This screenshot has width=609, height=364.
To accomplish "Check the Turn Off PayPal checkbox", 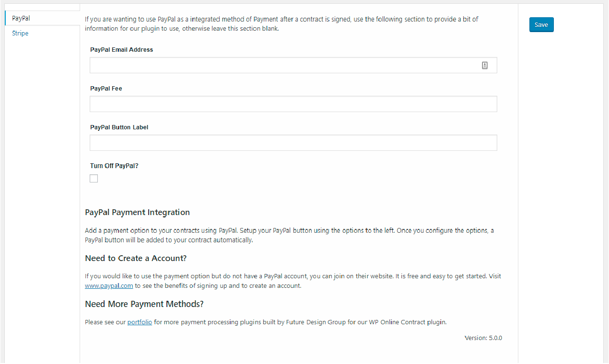I will click(94, 178).
